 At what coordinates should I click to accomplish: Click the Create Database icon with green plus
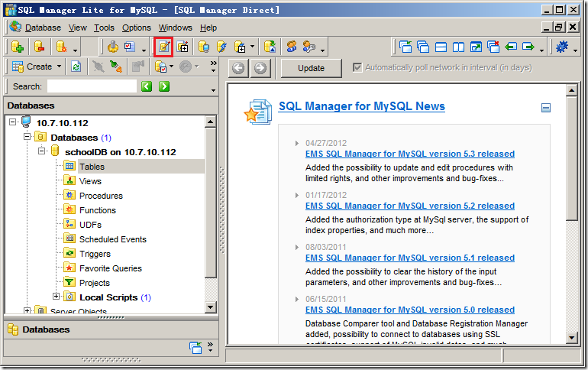point(18,47)
